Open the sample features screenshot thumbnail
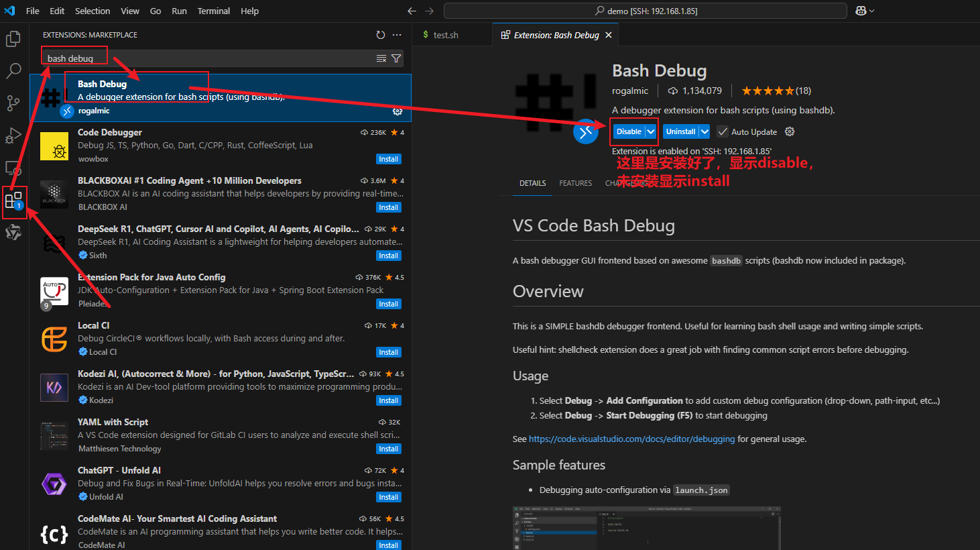Viewport: 980px width, 550px height. tap(647, 528)
